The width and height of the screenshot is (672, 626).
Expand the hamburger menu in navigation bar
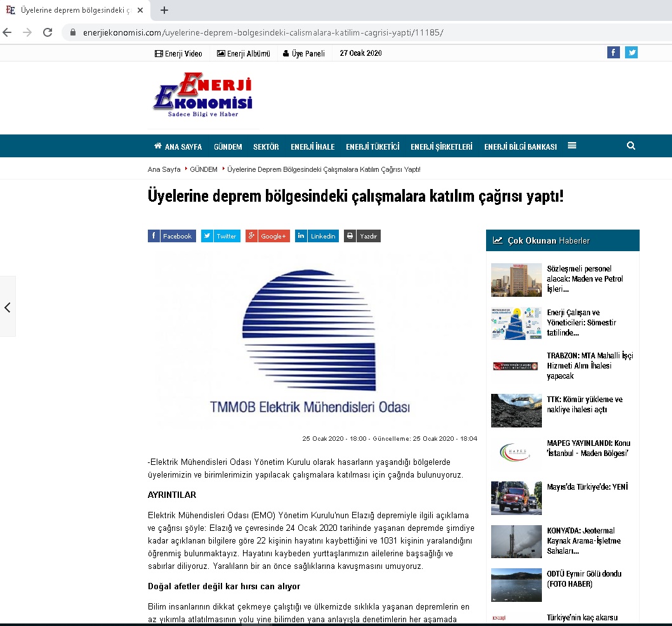click(x=572, y=146)
